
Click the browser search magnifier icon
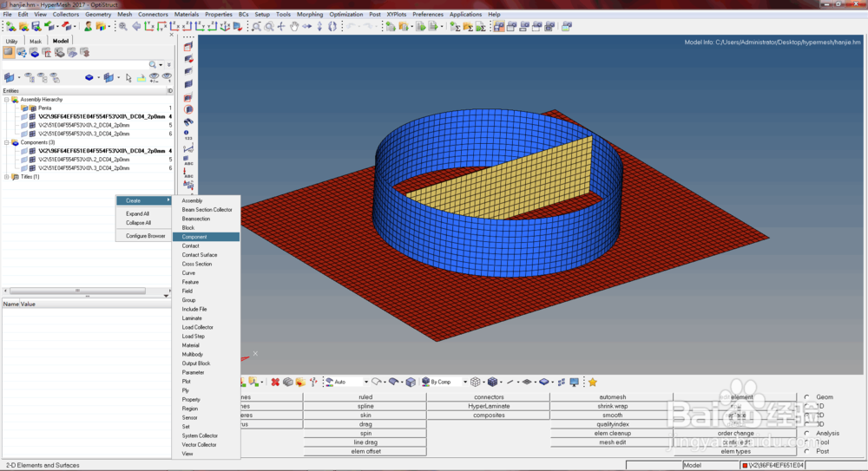pyautogui.click(x=152, y=65)
